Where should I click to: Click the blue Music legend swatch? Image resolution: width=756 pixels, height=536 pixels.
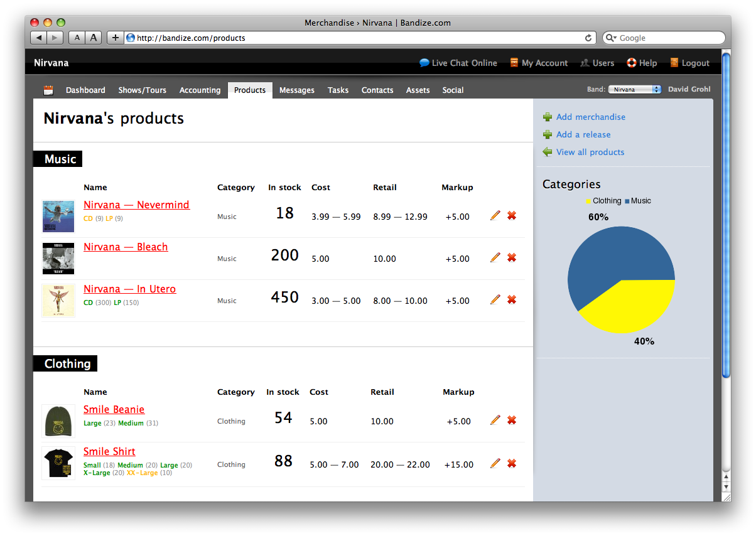coord(627,201)
